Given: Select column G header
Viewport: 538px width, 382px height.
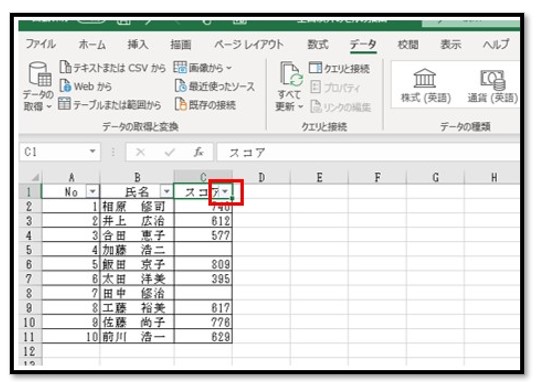Looking at the screenshot, I should click(435, 177).
